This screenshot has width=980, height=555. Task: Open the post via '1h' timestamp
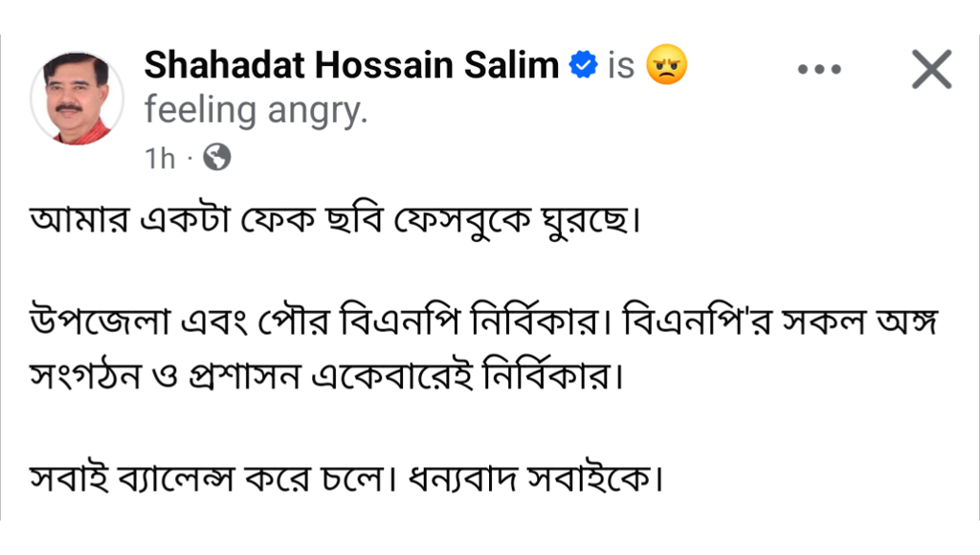click(x=160, y=159)
